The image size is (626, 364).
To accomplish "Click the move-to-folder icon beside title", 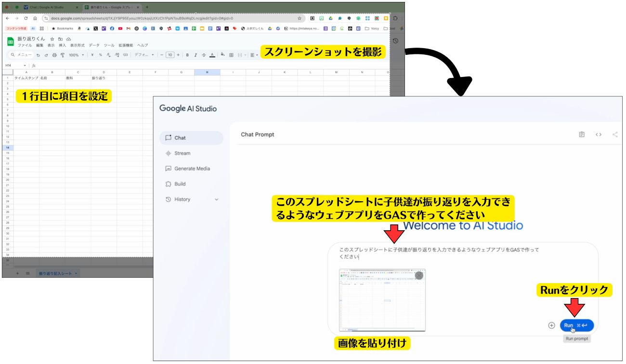I will [x=60, y=39].
